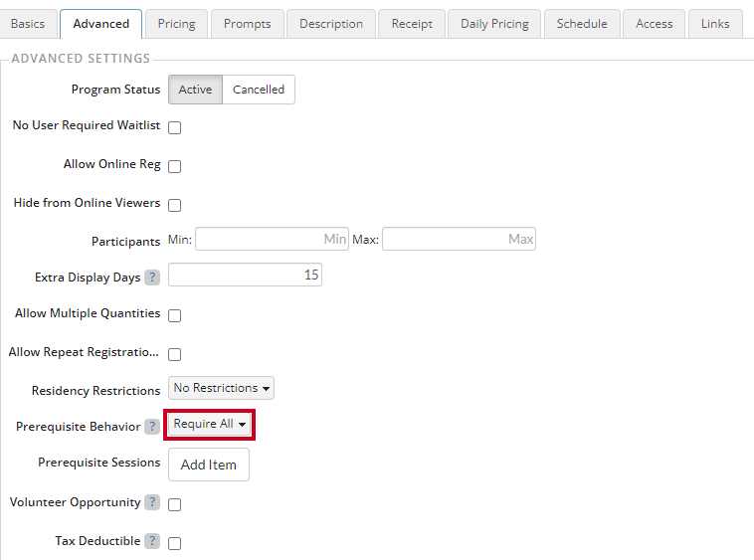The image size is (754, 560).
Task: Enable Allow Multiple Quantities
Action: tap(174, 316)
